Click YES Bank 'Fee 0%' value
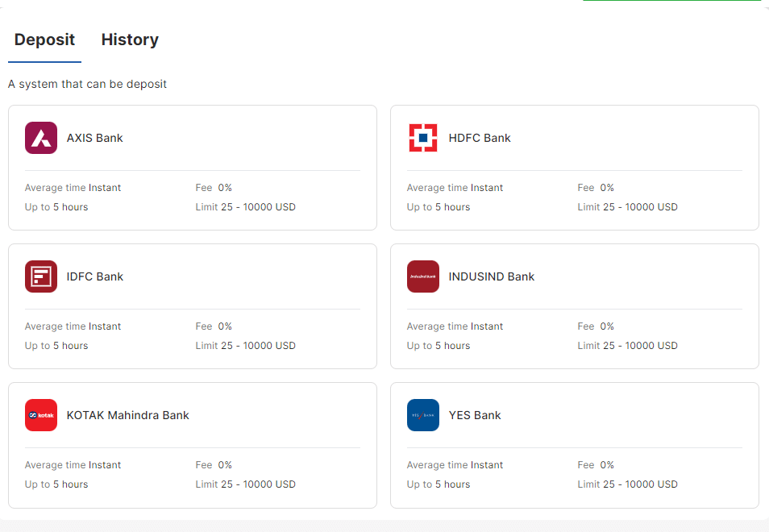The height and width of the screenshot is (532, 769). click(x=596, y=465)
